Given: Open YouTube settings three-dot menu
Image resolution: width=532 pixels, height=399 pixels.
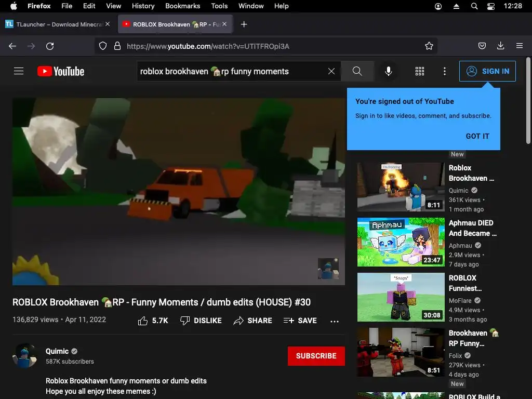Looking at the screenshot, I should click(x=445, y=71).
